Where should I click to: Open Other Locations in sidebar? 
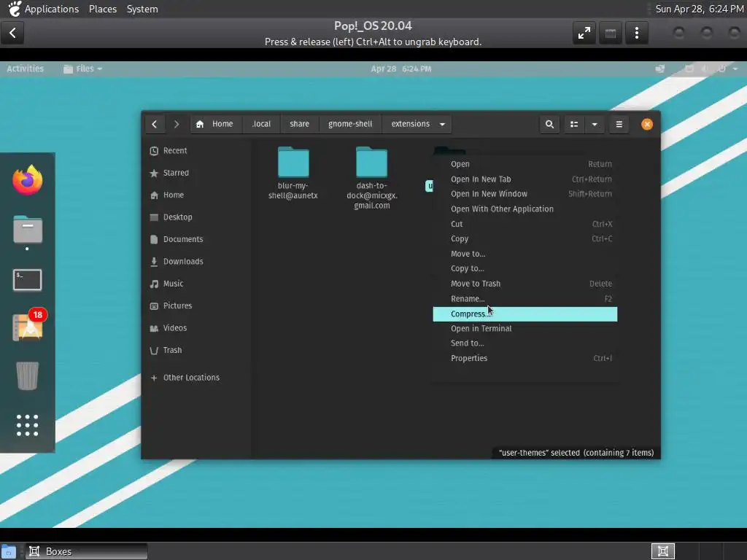[196, 378]
